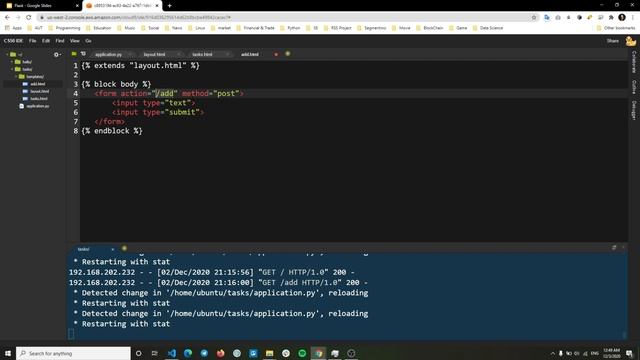Open the Edit menu
640x360 pixels.
(46, 41)
